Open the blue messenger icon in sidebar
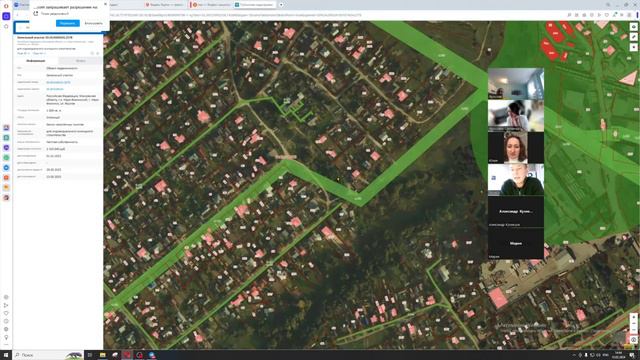The image size is (640, 360). (x=6, y=168)
